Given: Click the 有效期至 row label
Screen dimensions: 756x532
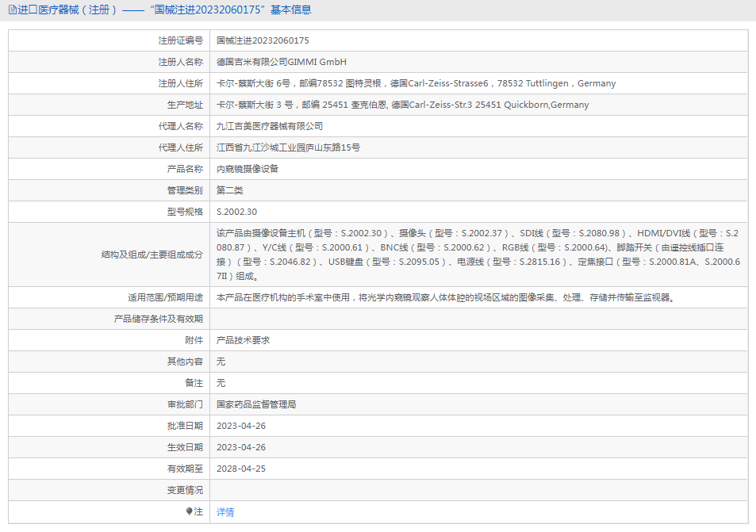Looking at the screenshot, I should click(185, 469).
